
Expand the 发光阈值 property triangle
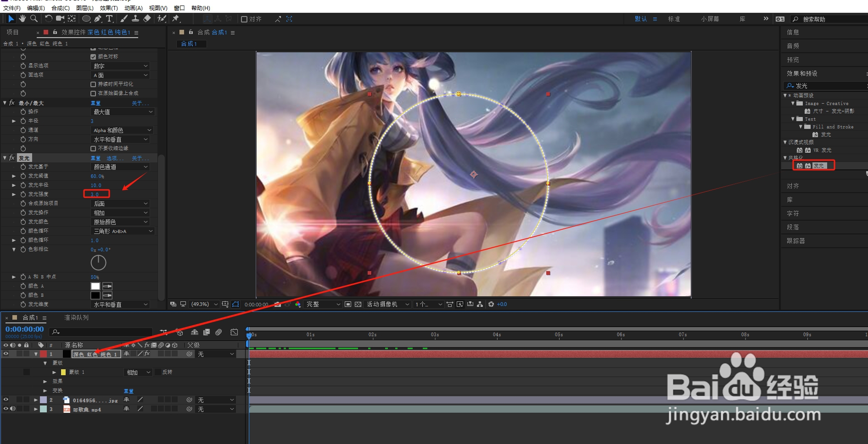14,176
